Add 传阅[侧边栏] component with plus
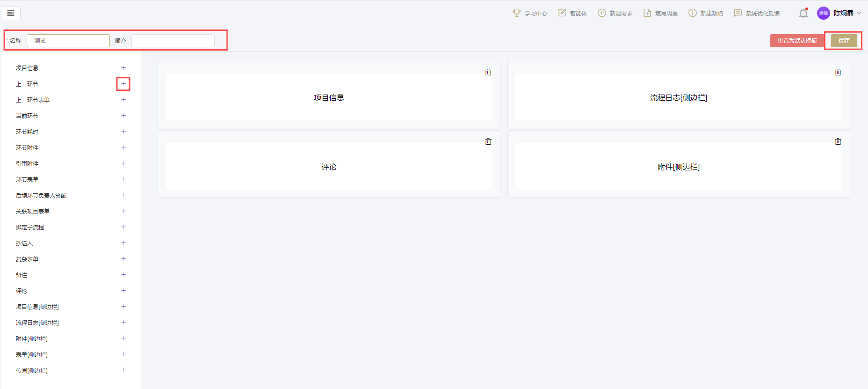This screenshot has width=868, height=389. point(123,370)
